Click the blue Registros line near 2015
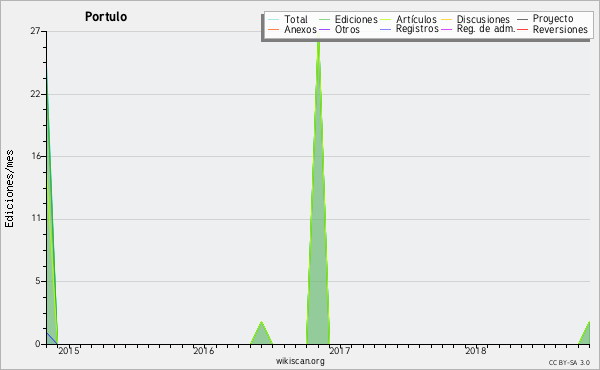This screenshot has width=600, height=370. click(52, 338)
